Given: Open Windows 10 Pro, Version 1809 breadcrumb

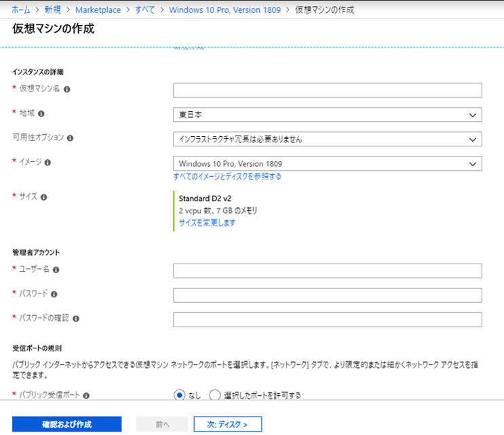Looking at the screenshot, I should pos(225,10).
